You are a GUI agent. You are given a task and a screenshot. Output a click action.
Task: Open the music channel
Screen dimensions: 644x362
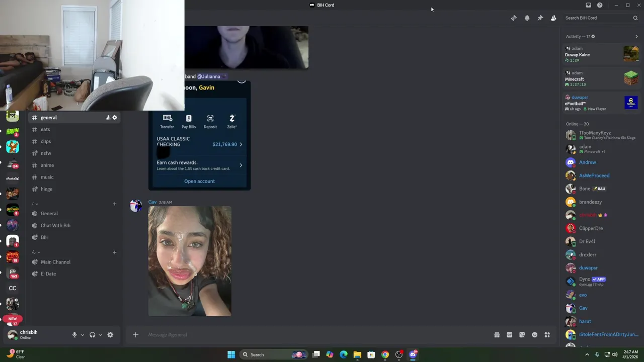point(74,177)
